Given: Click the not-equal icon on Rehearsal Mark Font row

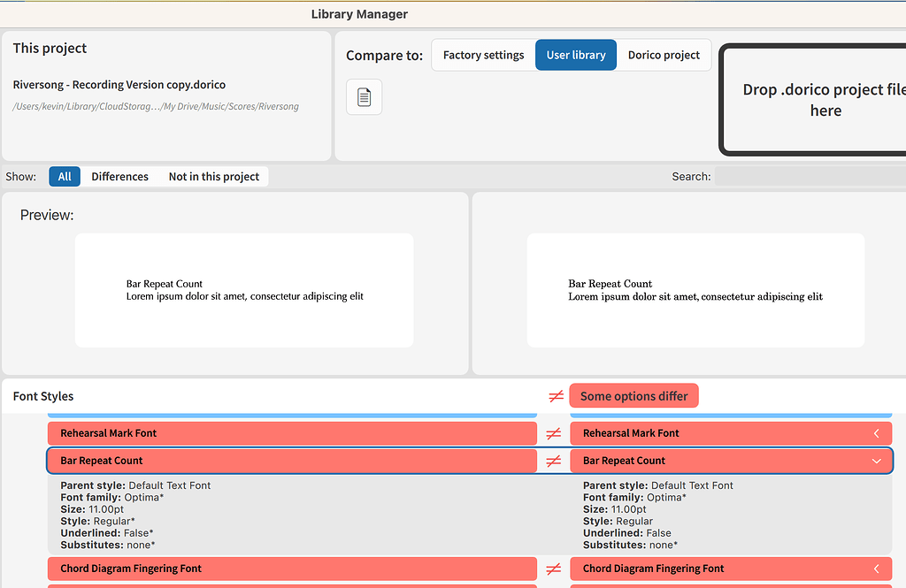Looking at the screenshot, I should point(556,433).
